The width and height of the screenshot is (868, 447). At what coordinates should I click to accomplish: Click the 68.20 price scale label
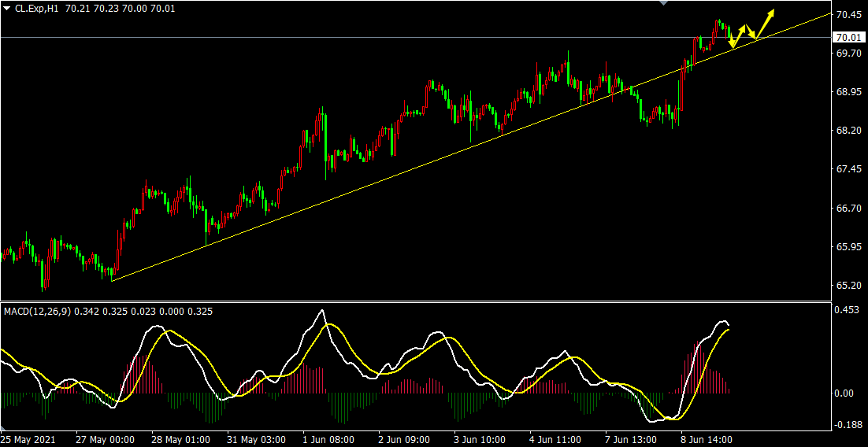847,131
